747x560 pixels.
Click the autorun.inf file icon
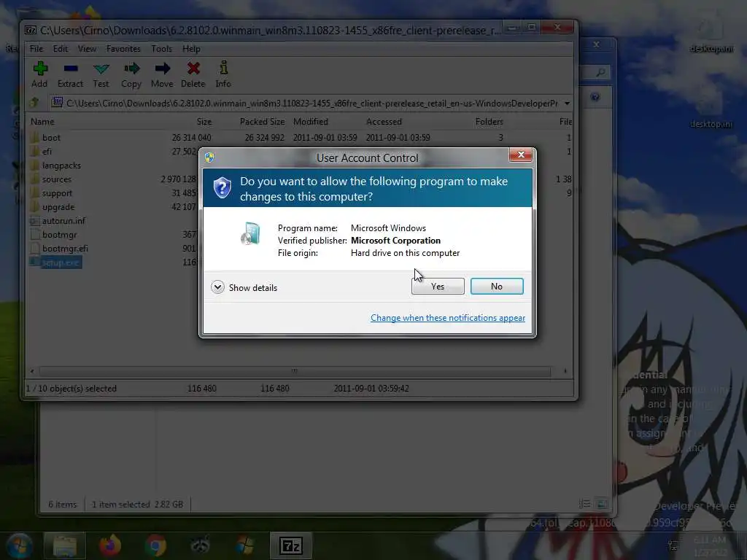[34, 220]
